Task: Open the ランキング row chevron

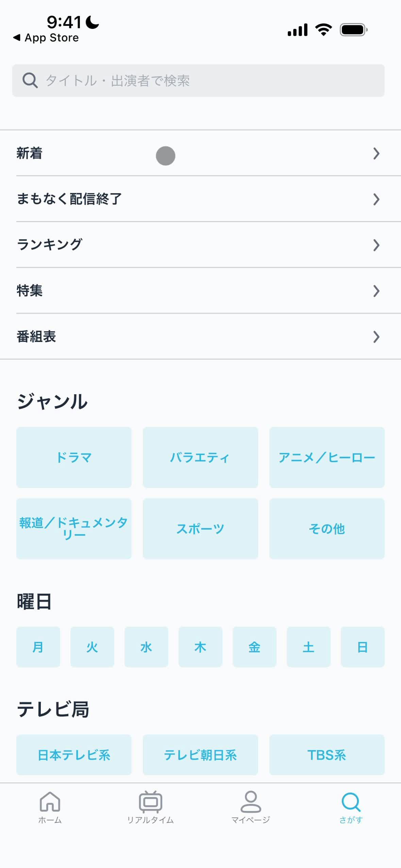Action: point(376,245)
